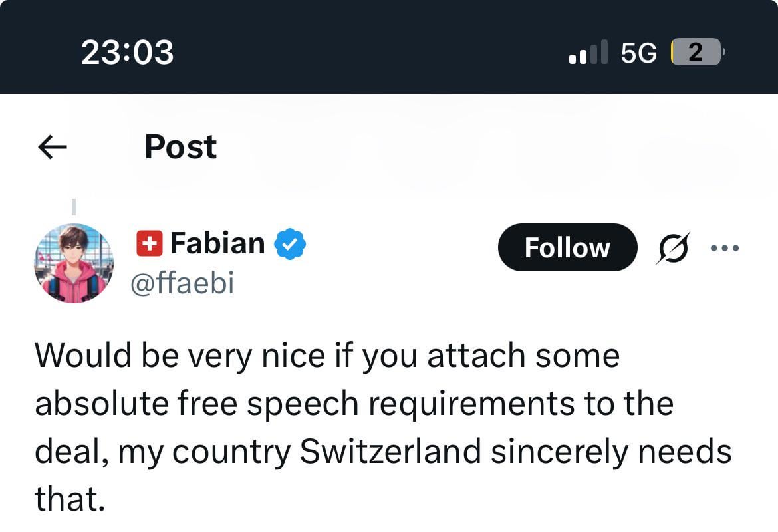Tap the phrase "absolute free speech"
Viewport: 778px width, 532px height.
pos(196,404)
